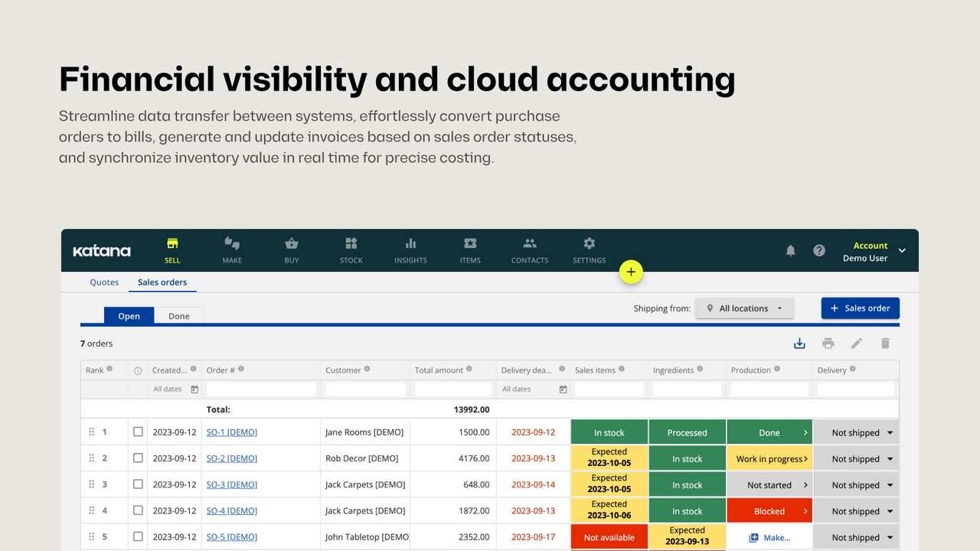Click the notification bell icon

[791, 250]
